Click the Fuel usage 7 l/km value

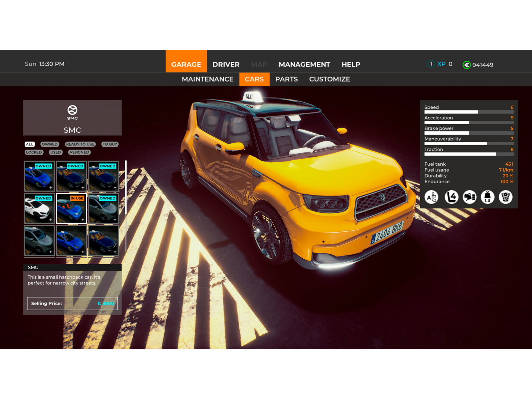[506, 170]
